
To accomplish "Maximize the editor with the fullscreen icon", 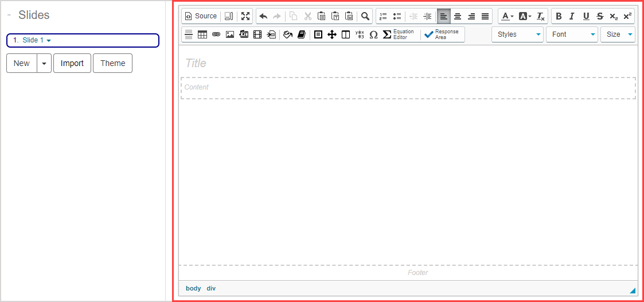I will (x=245, y=16).
